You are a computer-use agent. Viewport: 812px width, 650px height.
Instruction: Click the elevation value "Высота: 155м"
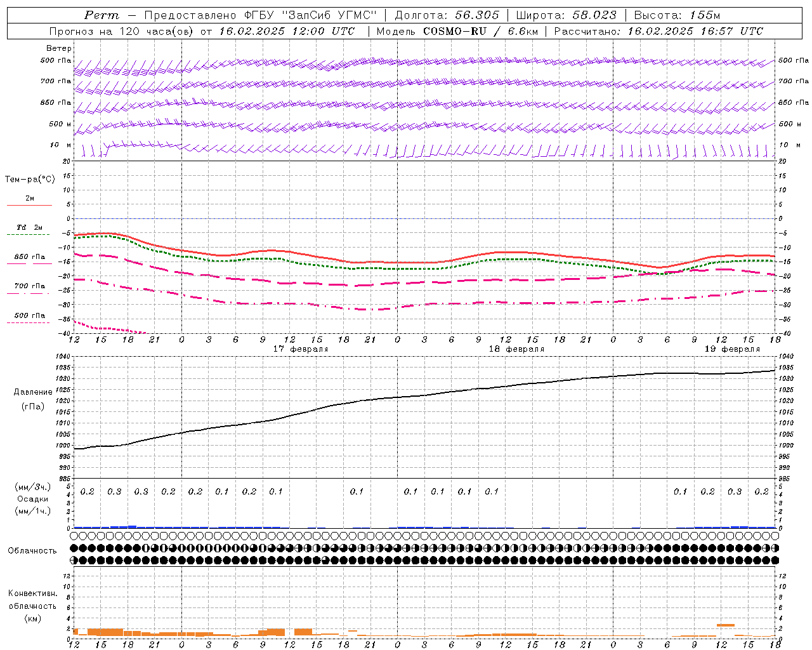click(x=677, y=15)
